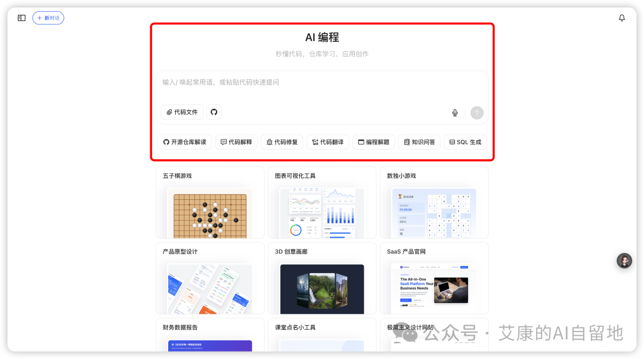Viewport: 644px width, 359px height.
Task: Open the 数独小游戏 example card
Action: pos(434,203)
